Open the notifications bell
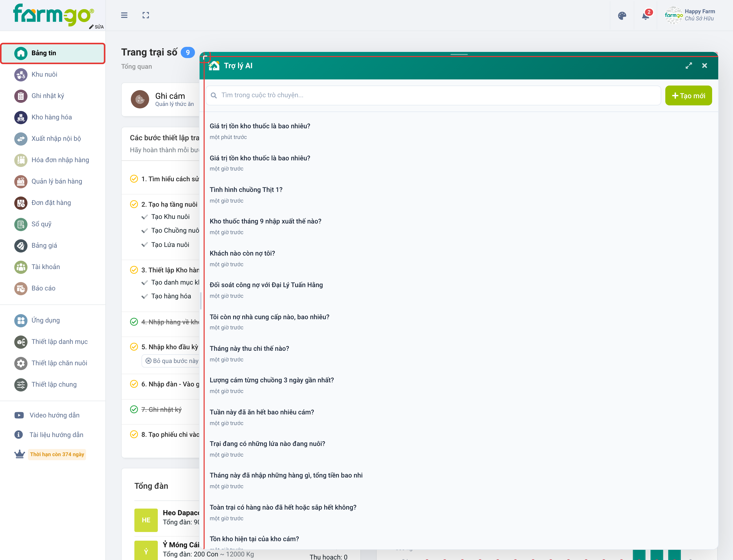This screenshot has height=560, width=733. point(646,15)
